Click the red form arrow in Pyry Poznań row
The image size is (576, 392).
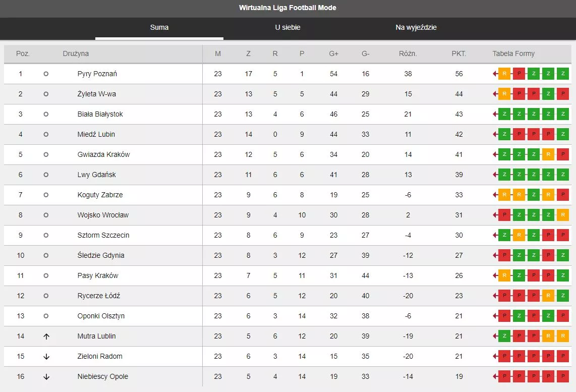coord(495,74)
